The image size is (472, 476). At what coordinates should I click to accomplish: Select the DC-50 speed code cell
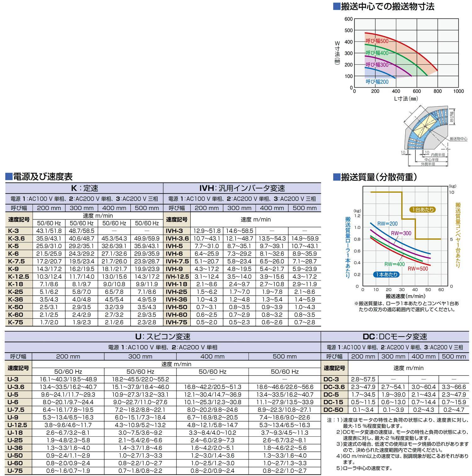(x=334, y=410)
